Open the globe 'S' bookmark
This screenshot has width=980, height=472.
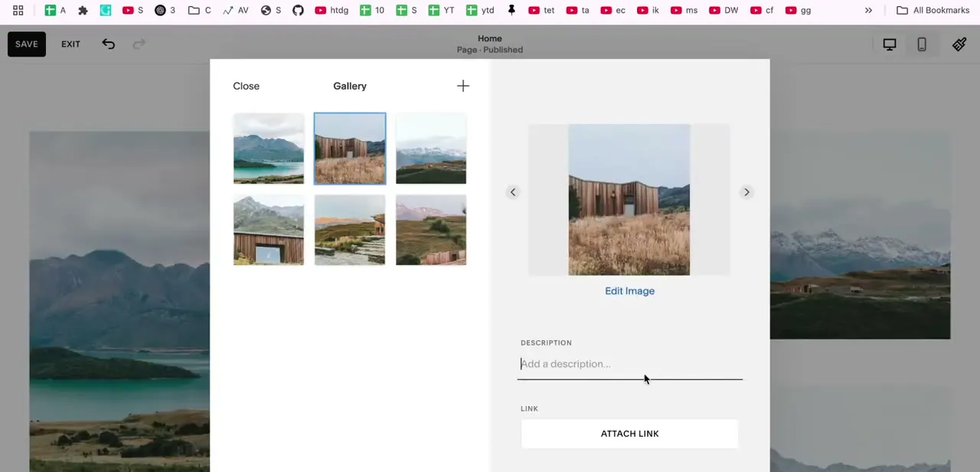pos(271,11)
